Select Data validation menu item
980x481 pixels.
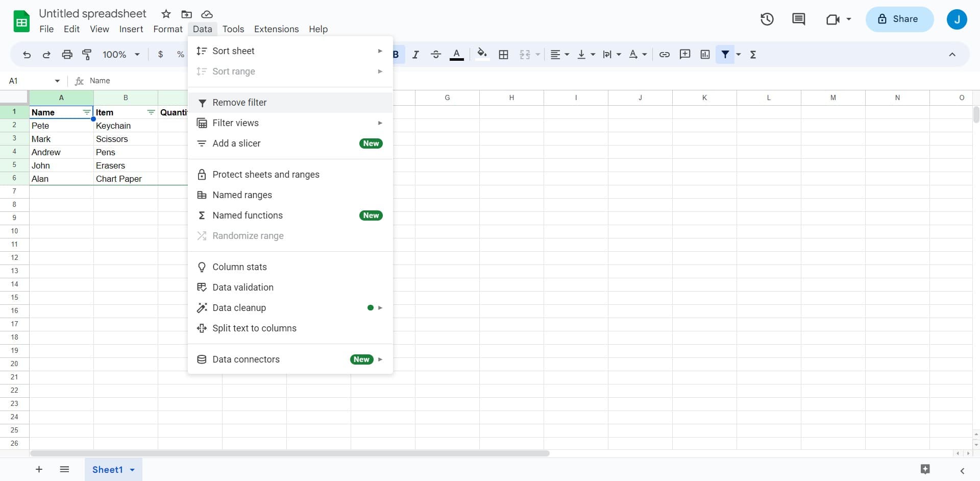[243, 287]
